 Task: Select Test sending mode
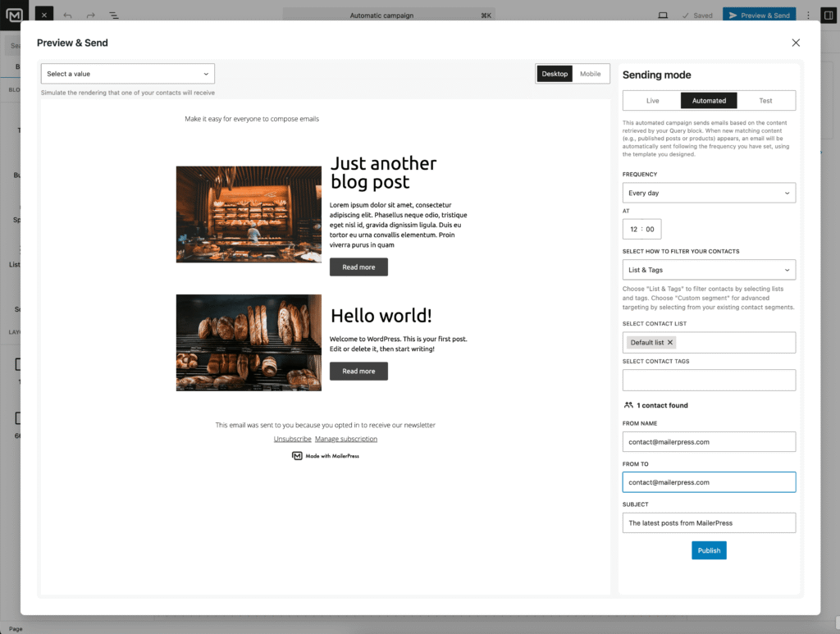pyautogui.click(x=766, y=100)
